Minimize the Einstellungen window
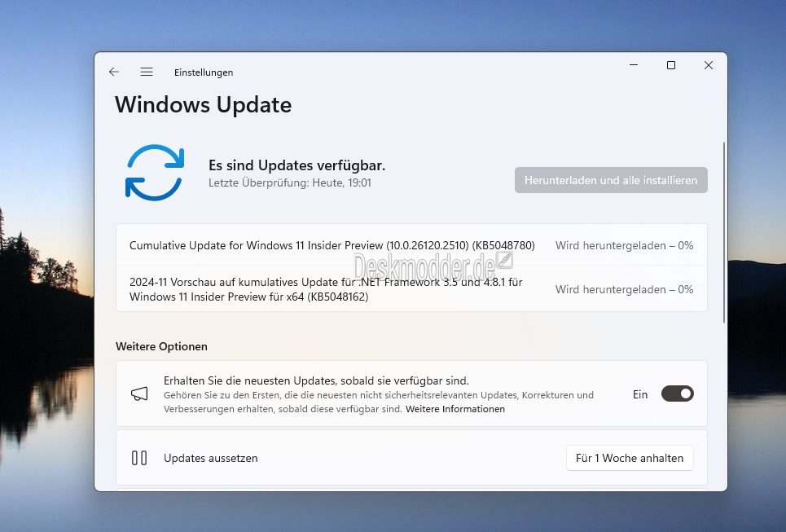The image size is (786, 532). tap(634, 65)
